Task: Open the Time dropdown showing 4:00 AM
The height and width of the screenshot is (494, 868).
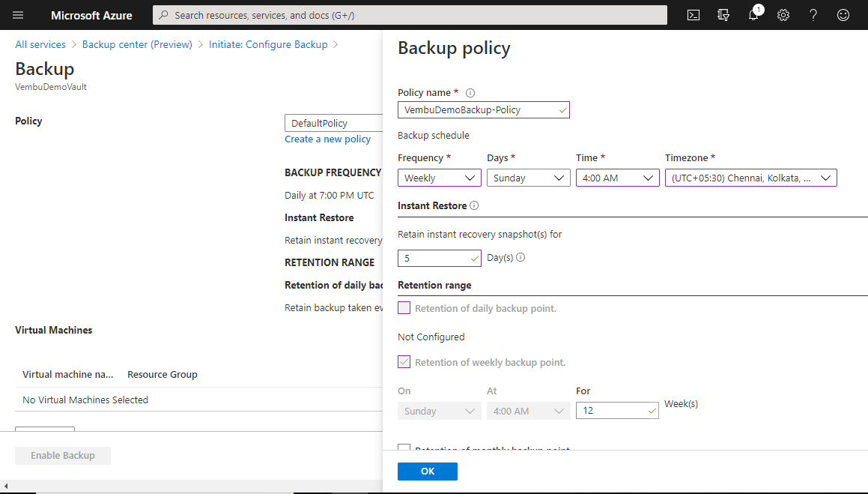Action: tap(618, 178)
